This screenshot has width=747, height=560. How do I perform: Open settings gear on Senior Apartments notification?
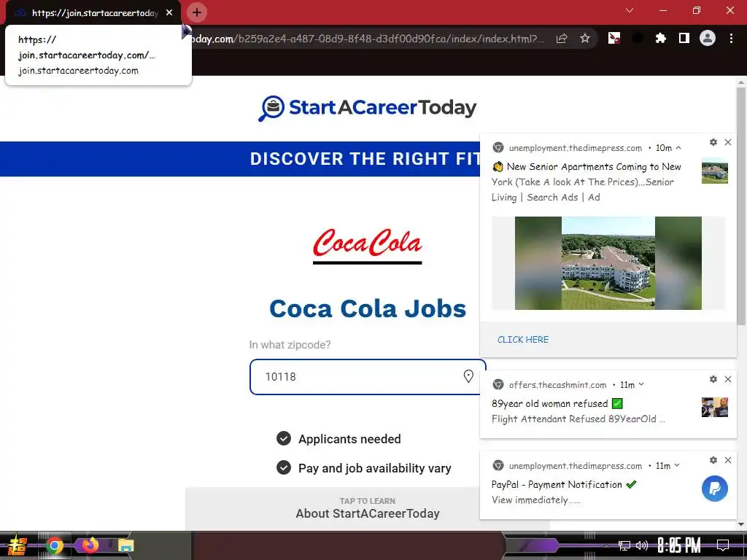[713, 142]
